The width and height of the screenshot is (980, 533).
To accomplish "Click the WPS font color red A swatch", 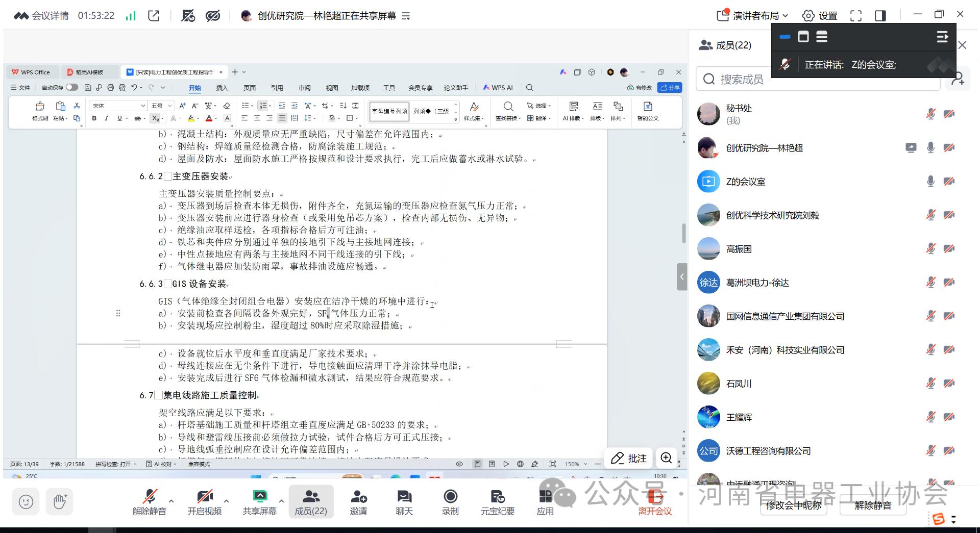I will tap(209, 118).
